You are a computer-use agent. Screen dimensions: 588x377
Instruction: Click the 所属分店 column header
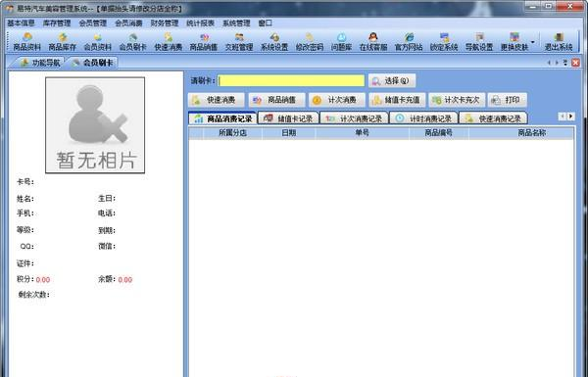(232, 132)
